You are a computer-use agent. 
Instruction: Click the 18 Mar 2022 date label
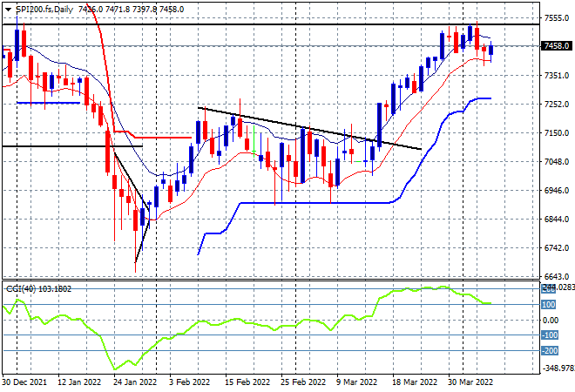point(415,382)
